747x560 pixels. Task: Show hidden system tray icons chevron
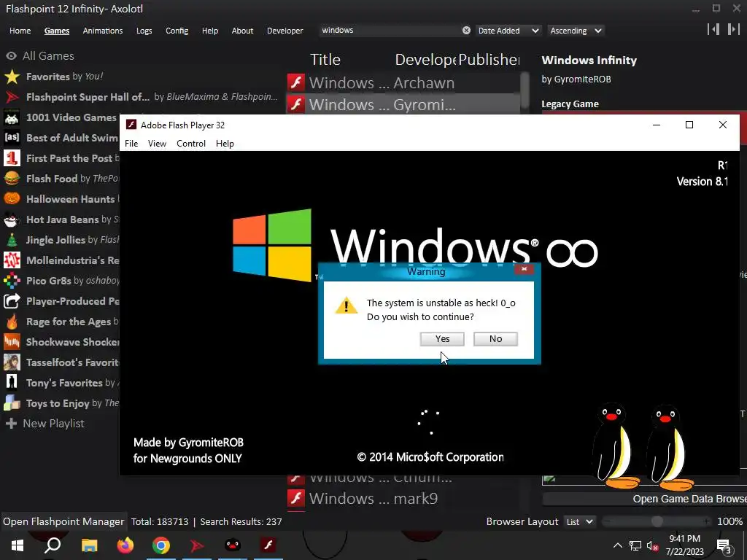[617, 545]
